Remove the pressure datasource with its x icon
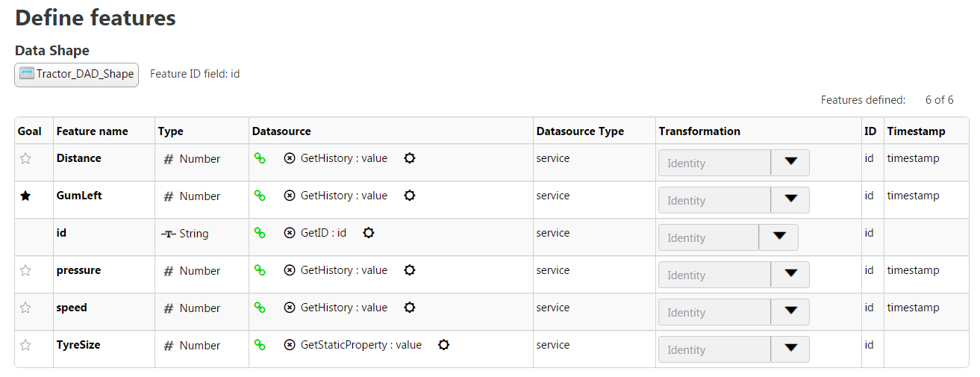The width and height of the screenshot is (980, 377). coord(290,270)
